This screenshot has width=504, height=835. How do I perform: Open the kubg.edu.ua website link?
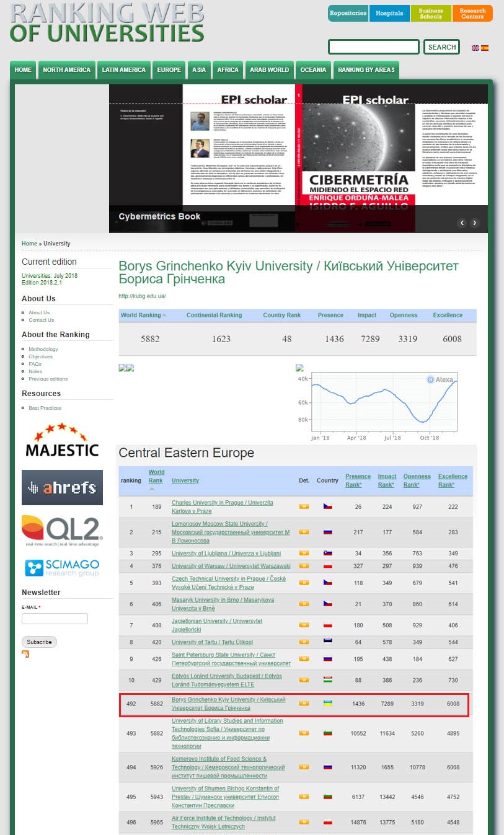click(142, 296)
